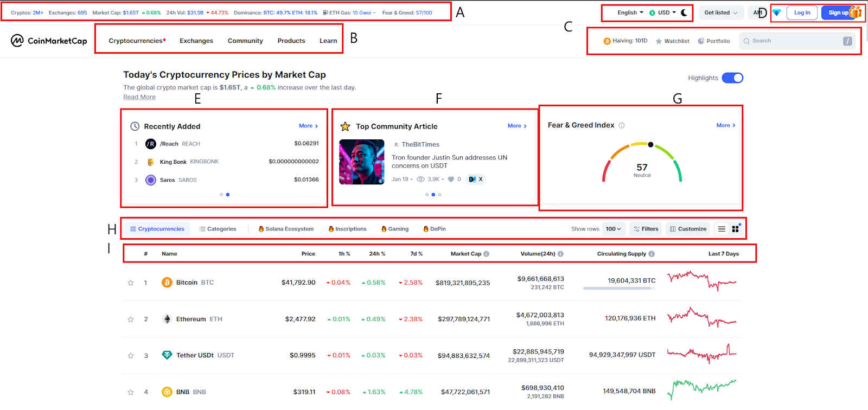Open Market Cap info tooltip icon
868x410 pixels.
pyautogui.click(x=487, y=254)
